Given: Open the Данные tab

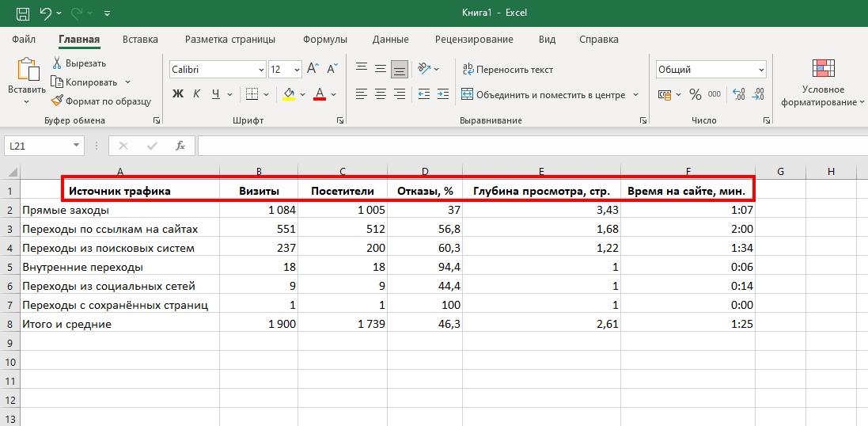Looking at the screenshot, I should pyautogui.click(x=390, y=40).
